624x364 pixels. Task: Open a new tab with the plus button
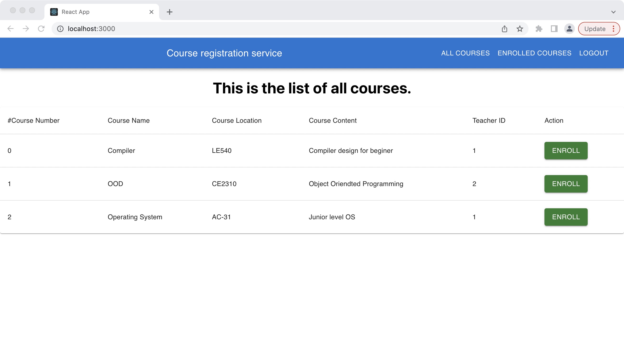(x=169, y=12)
